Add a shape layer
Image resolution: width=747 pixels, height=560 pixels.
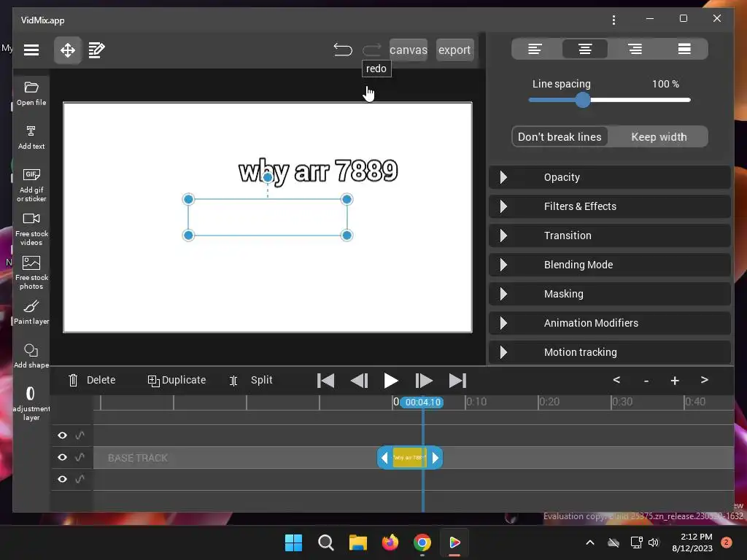tap(31, 356)
